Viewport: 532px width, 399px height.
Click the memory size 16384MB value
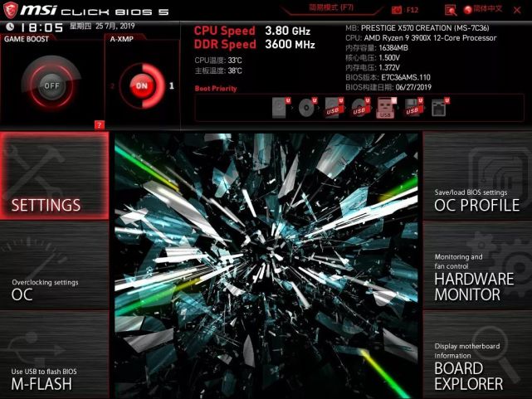click(393, 48)
